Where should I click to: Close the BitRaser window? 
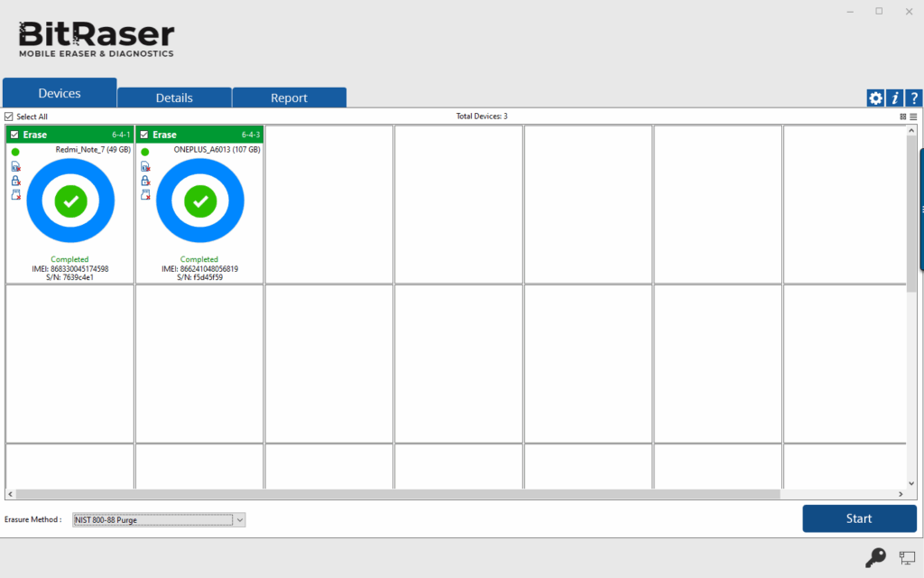click(x=910, y=11)
